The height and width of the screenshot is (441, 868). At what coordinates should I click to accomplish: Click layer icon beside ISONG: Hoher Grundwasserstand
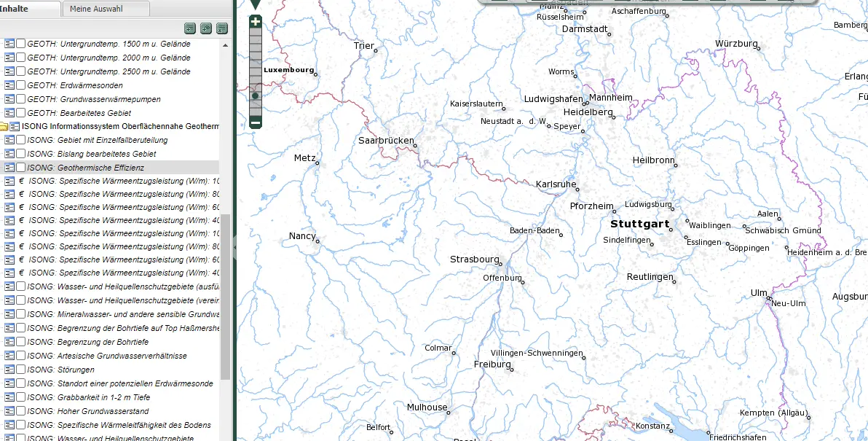(x=9, y=411)
